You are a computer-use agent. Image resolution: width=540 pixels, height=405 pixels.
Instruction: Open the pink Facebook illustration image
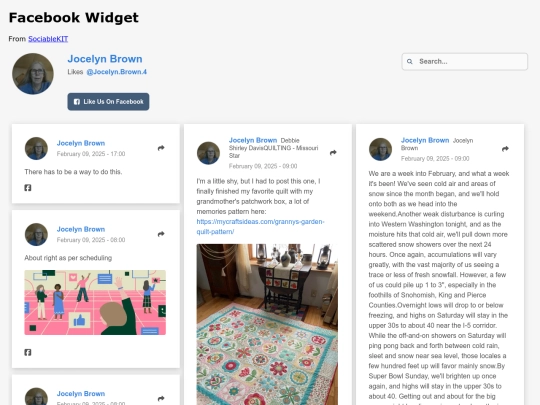tap(95, 302)
